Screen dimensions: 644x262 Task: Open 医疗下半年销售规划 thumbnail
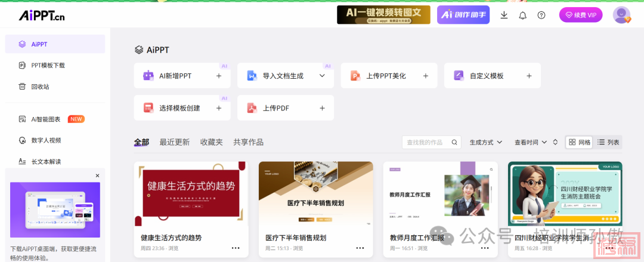click(316, 194)
